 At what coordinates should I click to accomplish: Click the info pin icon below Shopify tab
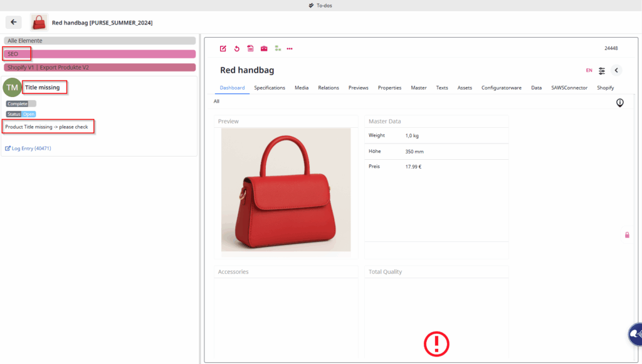click(619, 102)
